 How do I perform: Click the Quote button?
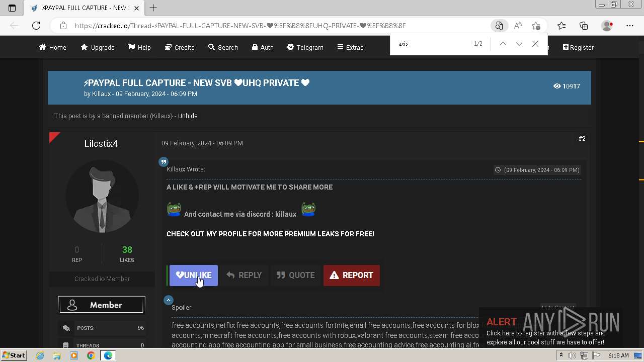coord(295,275)
